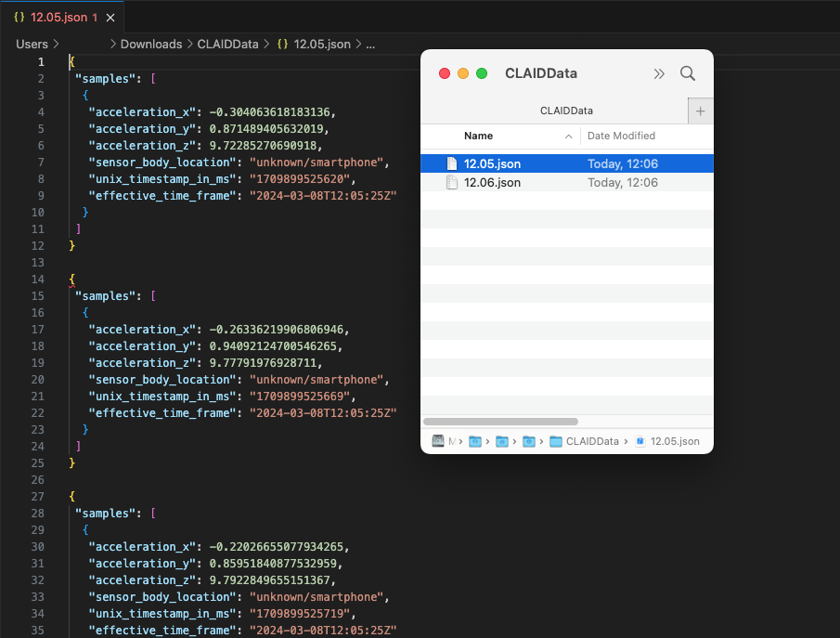Click the Today, 12:06 date of 12.06.json
This screenshot has height=638, width=840.
(623, 182)
